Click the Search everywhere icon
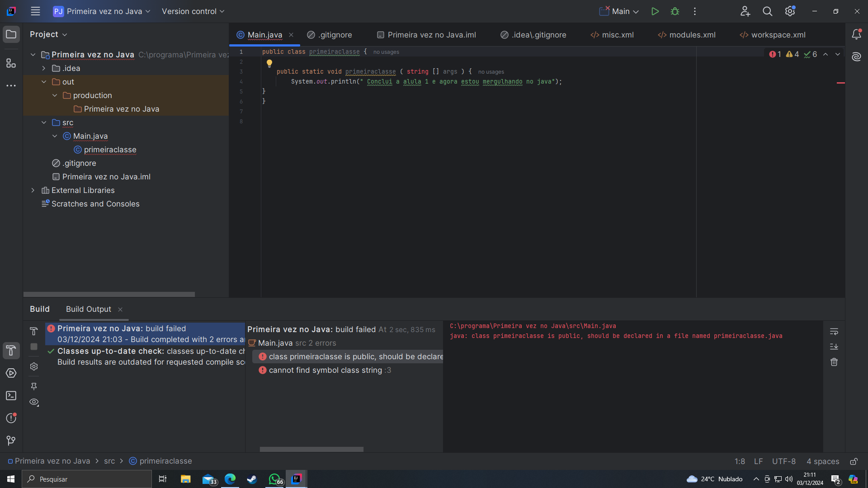 tap(767, 11)
